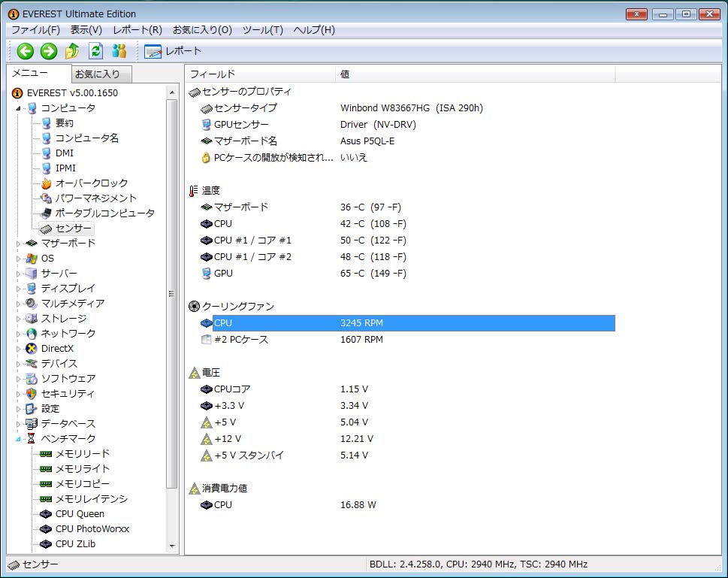Select the メモリリード benchmark item
728x578 pixels.
coord(82,454)
